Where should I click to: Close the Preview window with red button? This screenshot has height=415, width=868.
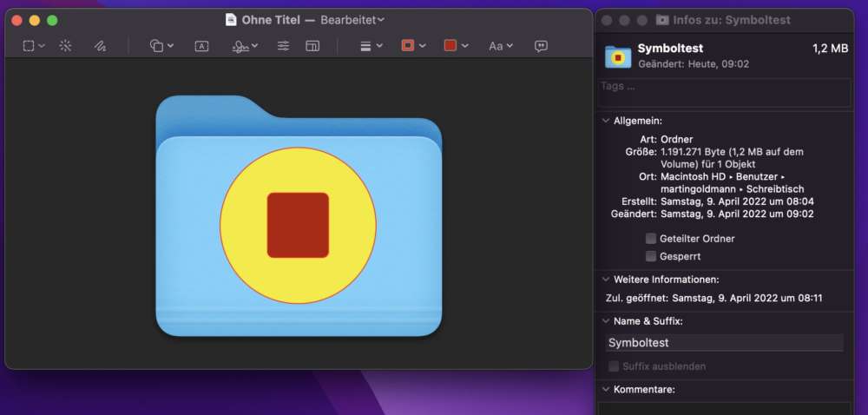[16, 21]
